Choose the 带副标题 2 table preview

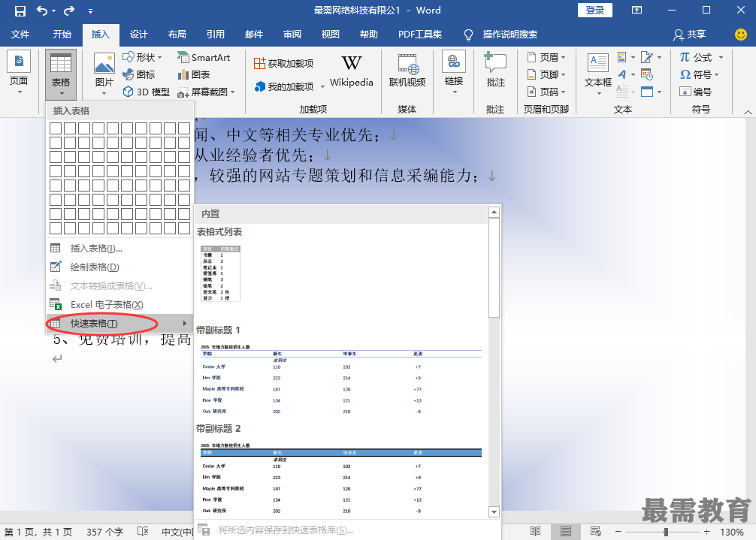(341, 478)
